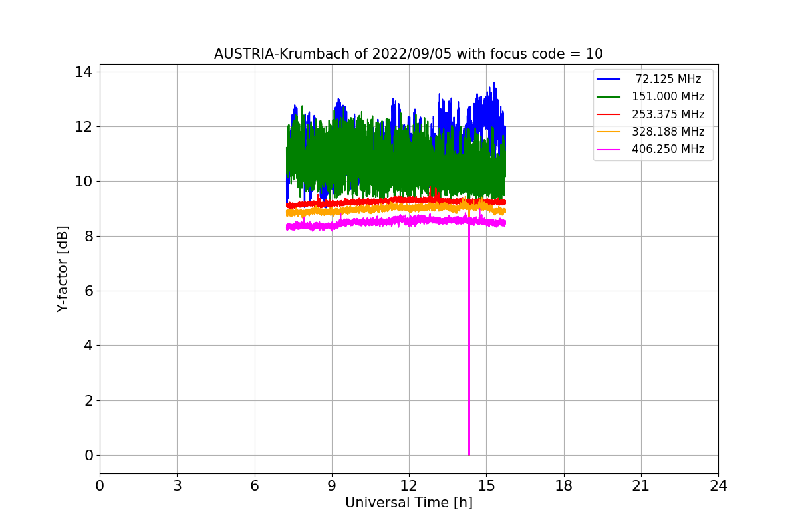Click the blue legend line sample

[608, 79]
